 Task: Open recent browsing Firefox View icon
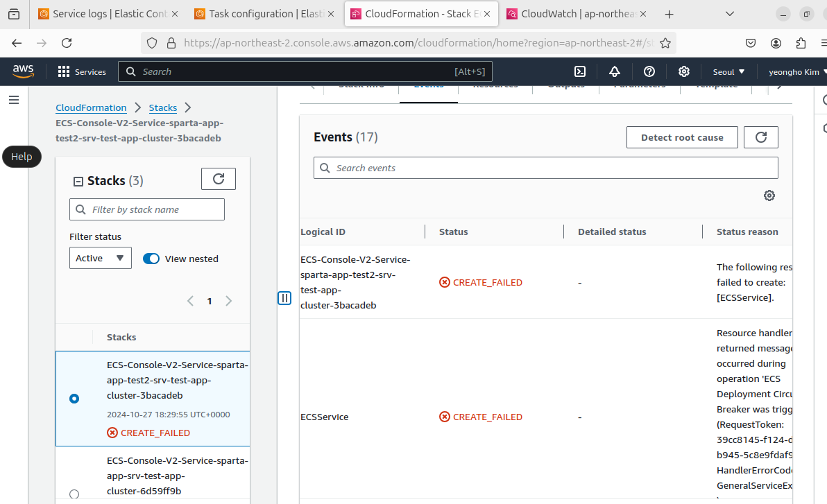click(15, 15)
